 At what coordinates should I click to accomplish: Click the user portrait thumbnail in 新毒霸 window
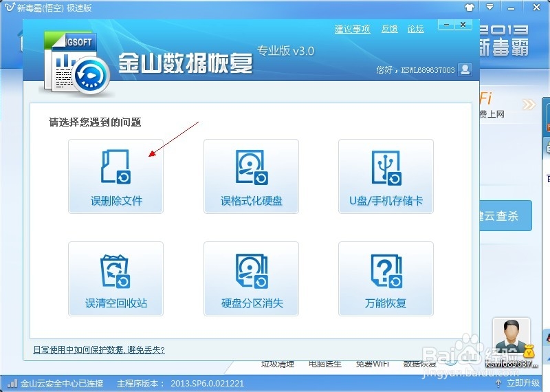[511, 337]
